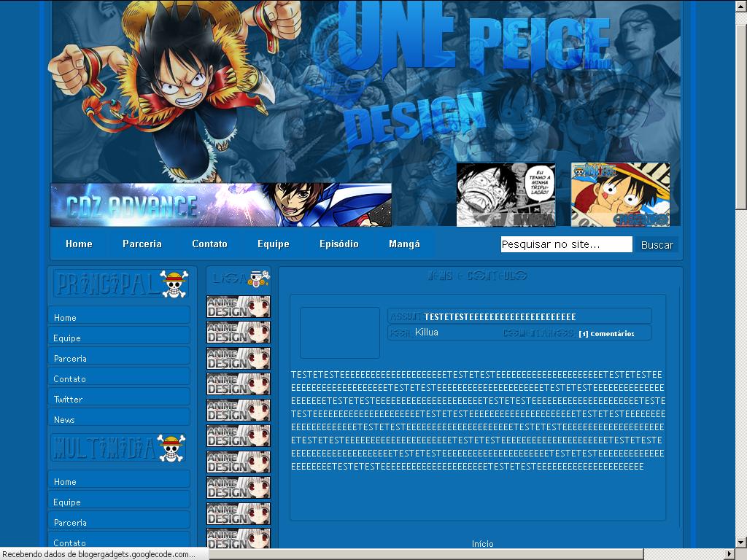
Task: Click the skull icon beside Principal heading
Action: (x=174, y=284)
